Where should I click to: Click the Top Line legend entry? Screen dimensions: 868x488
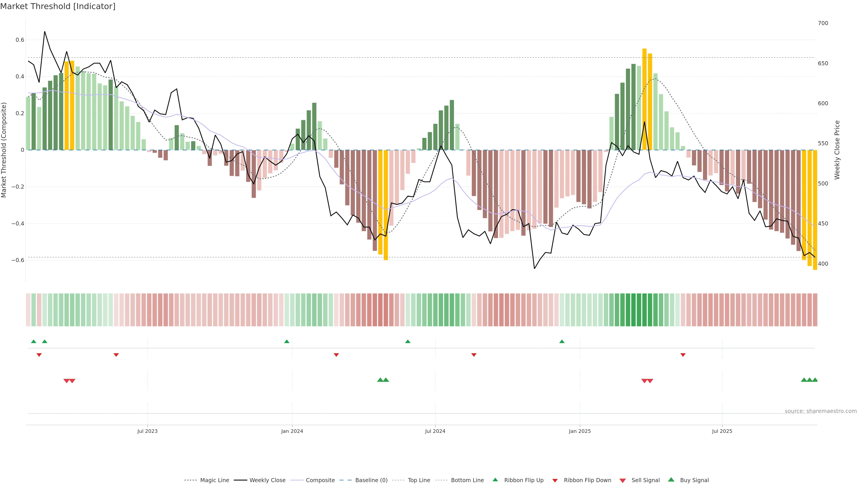click(419, 480)
